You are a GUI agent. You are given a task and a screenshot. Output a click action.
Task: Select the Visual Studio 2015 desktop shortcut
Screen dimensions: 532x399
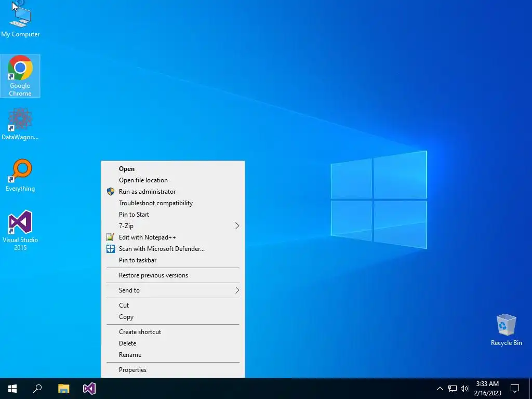20,231
